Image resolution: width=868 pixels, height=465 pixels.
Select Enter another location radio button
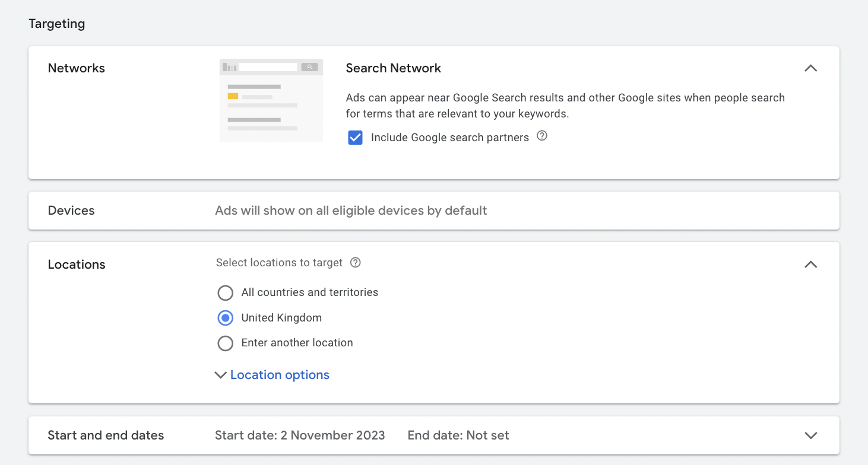tap(226, 343)
